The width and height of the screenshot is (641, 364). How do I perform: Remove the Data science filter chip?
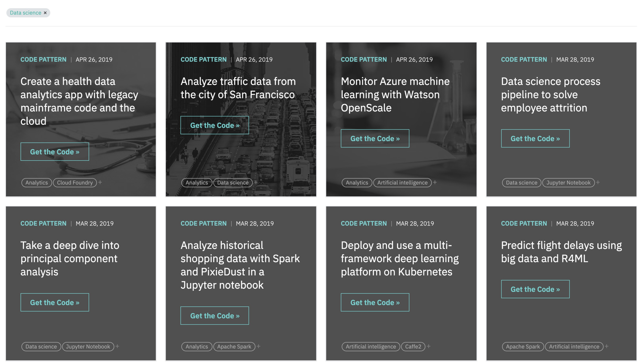[45, 13]
